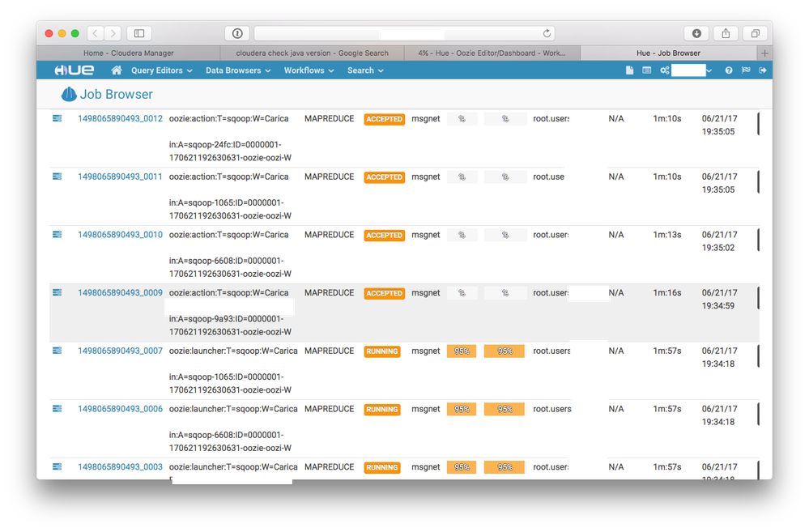The image size is (809, 532).
Task: Open the Search dropdown
Action: click(365, 70)
